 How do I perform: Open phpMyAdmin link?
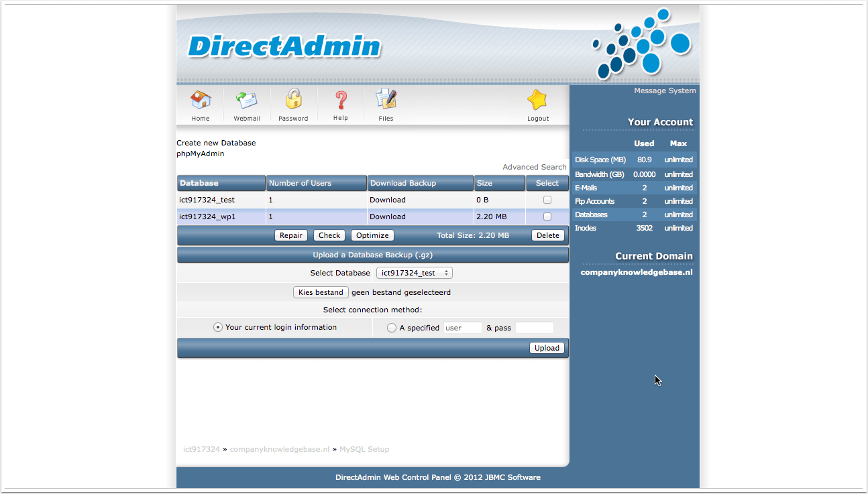click(x=201, y=153)
